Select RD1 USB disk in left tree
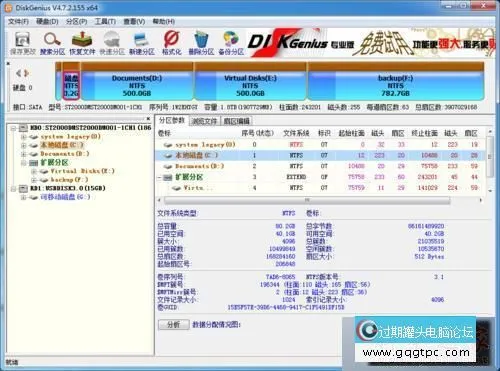The width and height of the screenshot is (500, 371). click(68, 188)
